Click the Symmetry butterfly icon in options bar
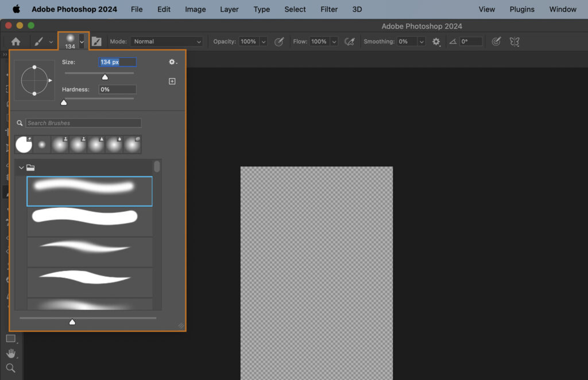This screenshot has width=588, height=380. (x=514, y=41)
